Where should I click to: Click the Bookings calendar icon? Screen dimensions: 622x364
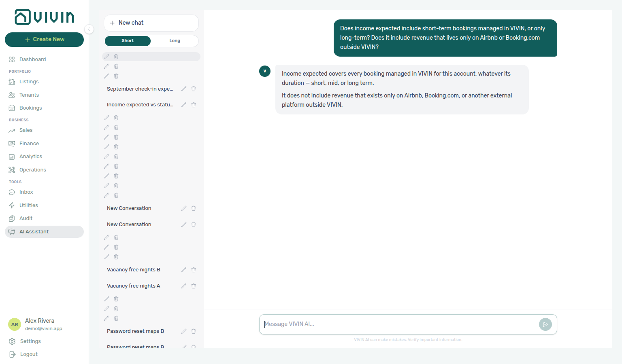point(12,108)
